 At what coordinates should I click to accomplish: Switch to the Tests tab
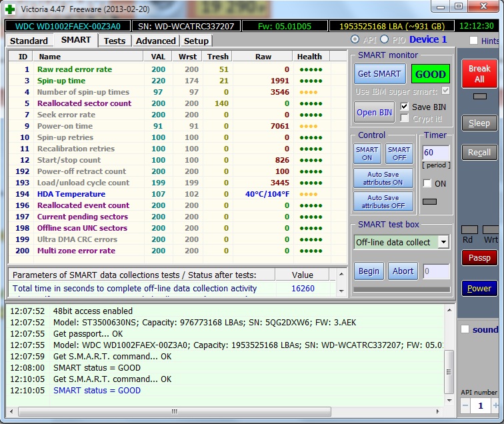point(114,41)
